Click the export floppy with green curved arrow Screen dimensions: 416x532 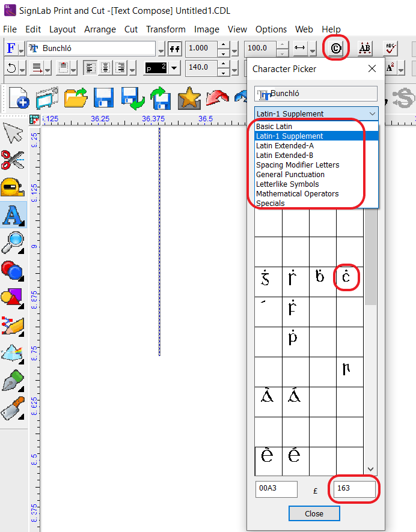coord(161,98)
